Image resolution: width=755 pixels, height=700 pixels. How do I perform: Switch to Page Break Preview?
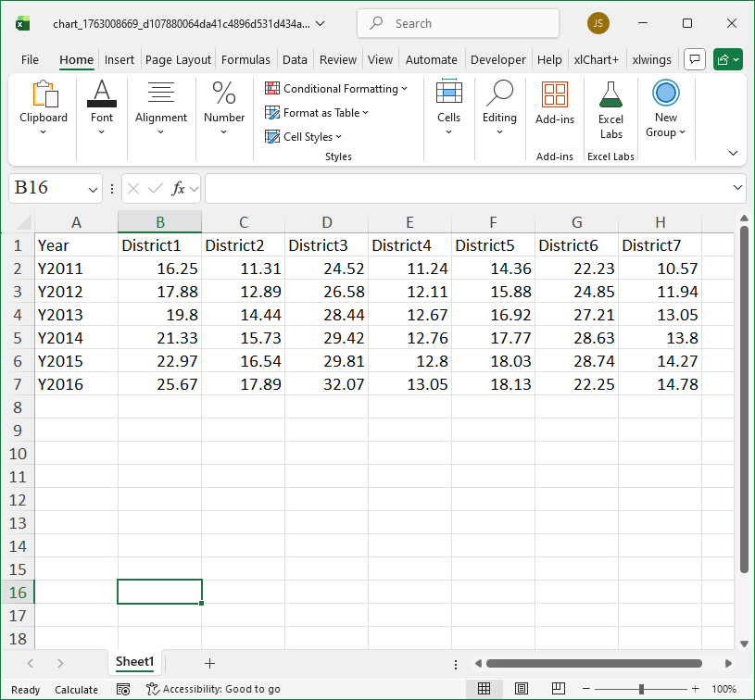[x=558, y=689]
